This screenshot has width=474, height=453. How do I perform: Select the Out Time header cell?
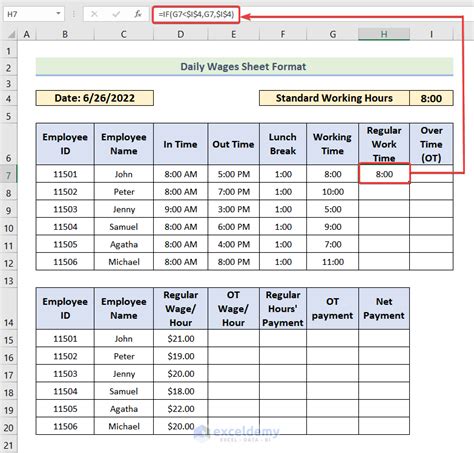coord(233,144)
